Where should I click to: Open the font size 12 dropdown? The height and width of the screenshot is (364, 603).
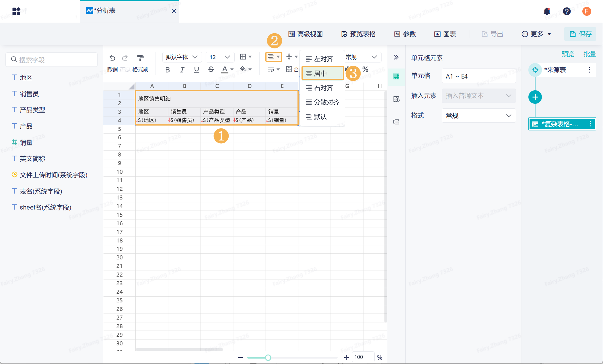point(220,57)
